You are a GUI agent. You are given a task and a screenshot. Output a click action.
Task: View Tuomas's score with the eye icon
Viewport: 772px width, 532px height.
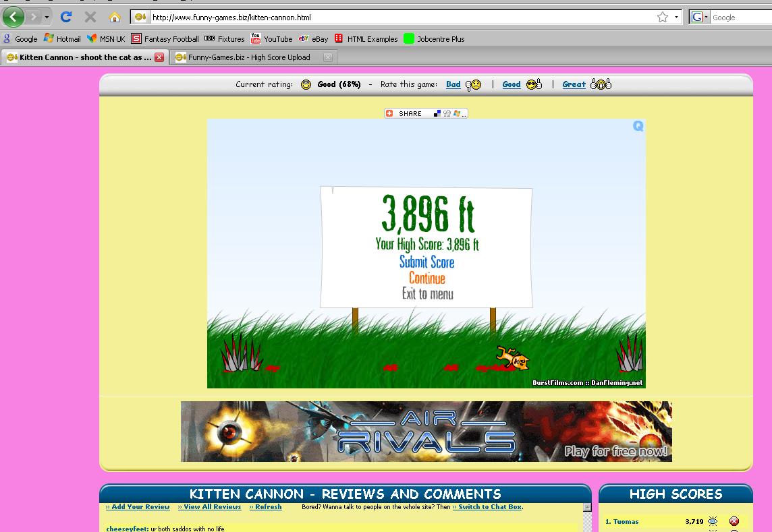pos(713,521)
